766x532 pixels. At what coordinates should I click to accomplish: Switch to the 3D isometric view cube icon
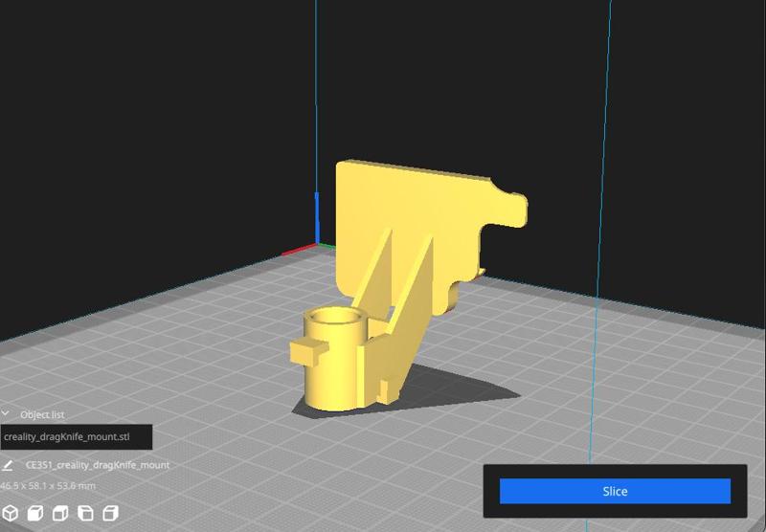11,513
